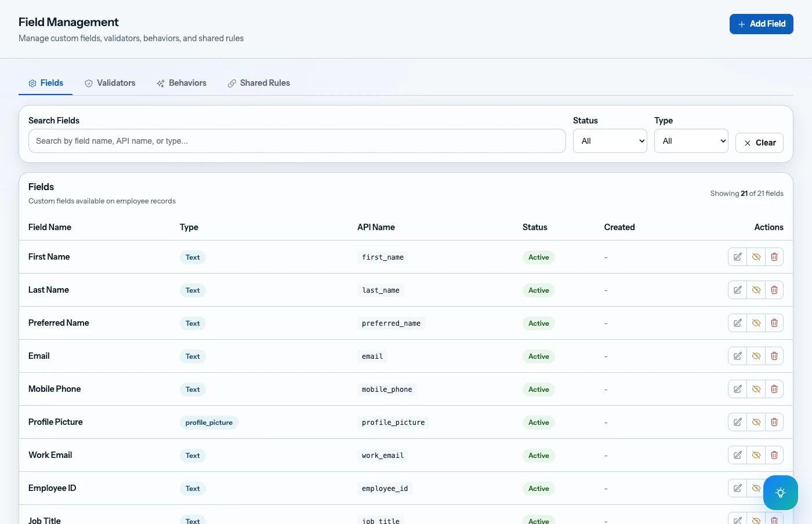Clear the search filters
The image size is (812, 524).
[x=760, y=143]
